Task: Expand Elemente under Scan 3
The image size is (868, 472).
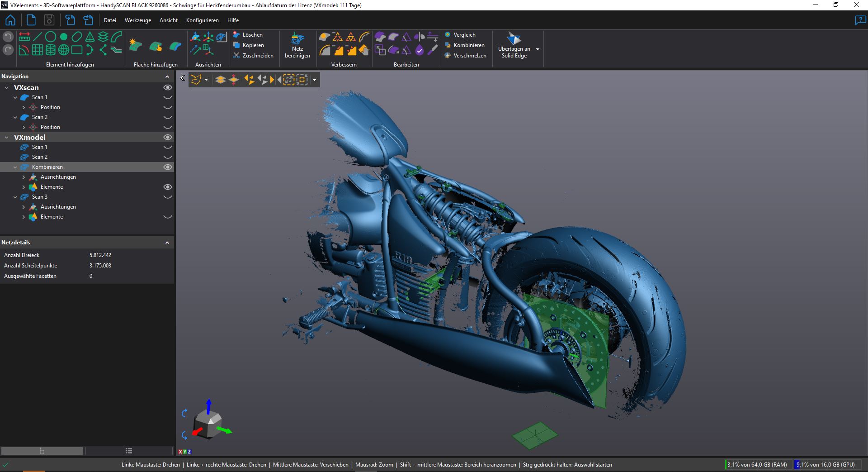Action: point(24,217)
